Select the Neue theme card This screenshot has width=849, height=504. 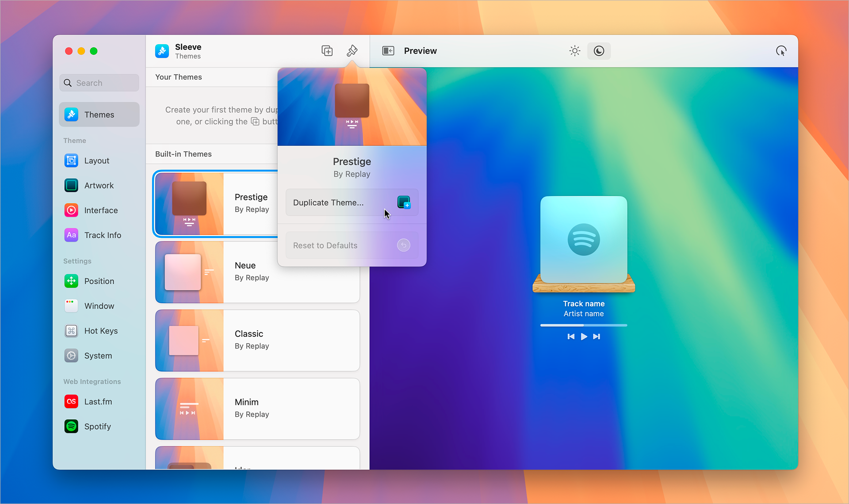pyautogui.click(x=257, y=272)
